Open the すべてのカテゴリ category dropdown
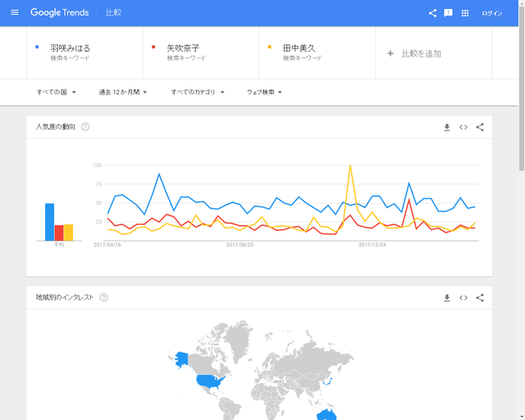This screenshot has height=420, width=525. (x=198, y=92)
